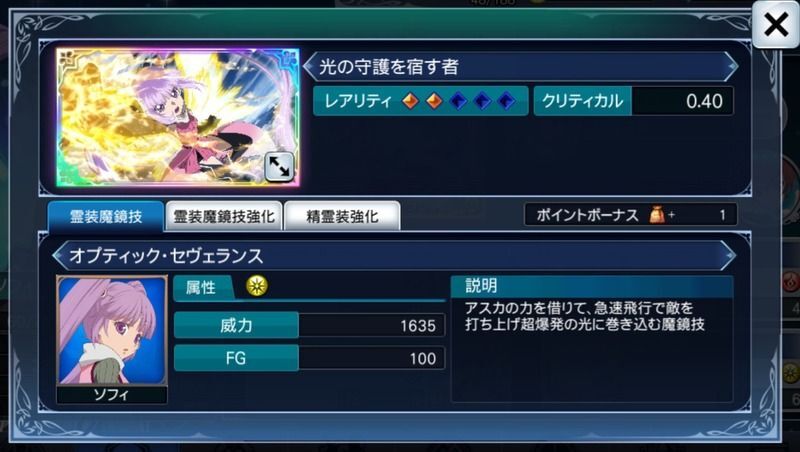Click the left arrow of the 光の守護を宿す者 title
The width and height of the screenshot is (800, 452).
309,66
